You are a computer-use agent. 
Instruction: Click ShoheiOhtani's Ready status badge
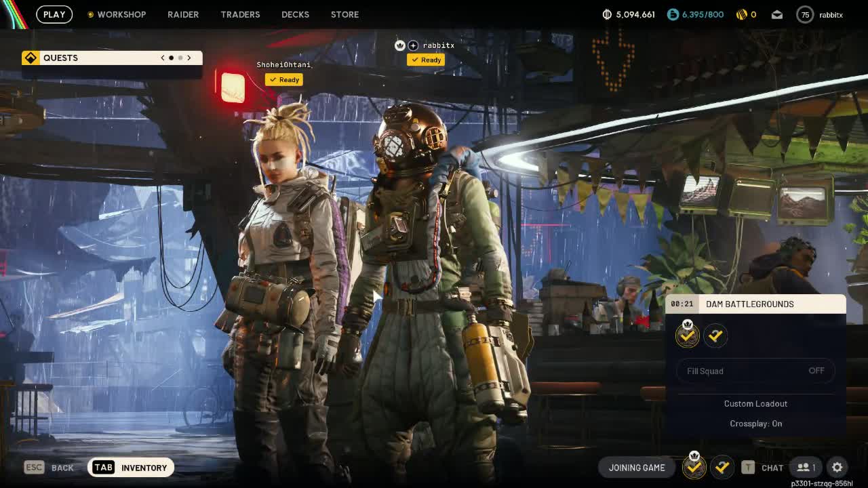[283, 79]
